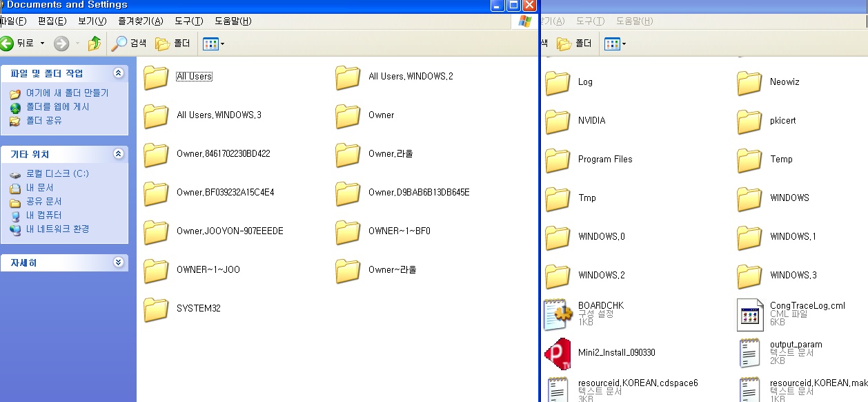The height and width of the screenshot is (402, 868).
Task: Click the Back (뒤로) arrow icon
Action: [x=8, y=44]
